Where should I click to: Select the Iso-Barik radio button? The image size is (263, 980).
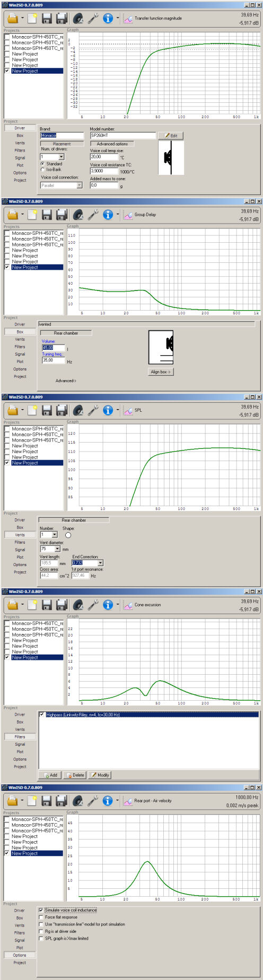(x=43, y=170)
